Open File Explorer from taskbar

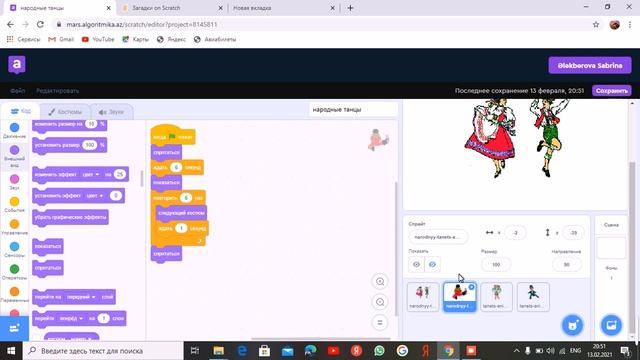[x=219, y=351]
